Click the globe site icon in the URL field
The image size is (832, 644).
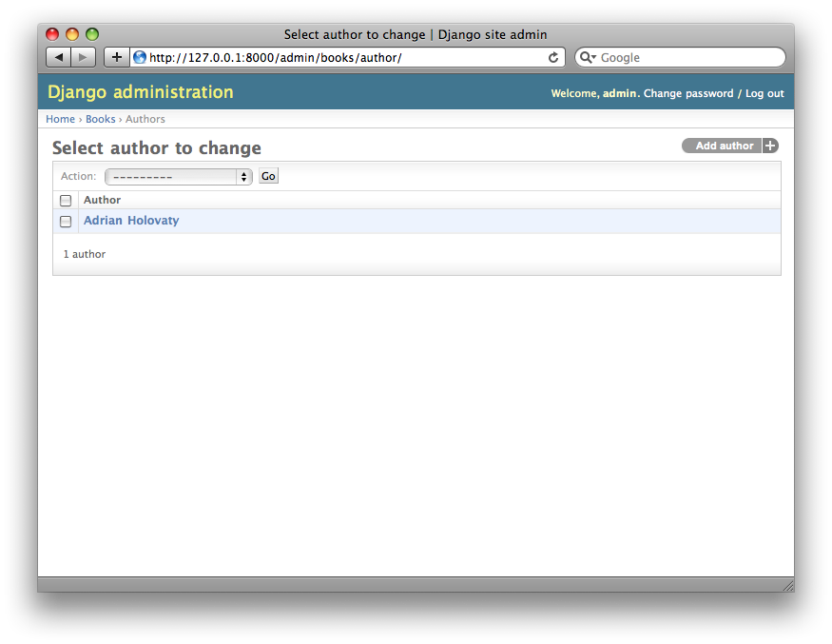pyautogui.click(x=140, y=57)
